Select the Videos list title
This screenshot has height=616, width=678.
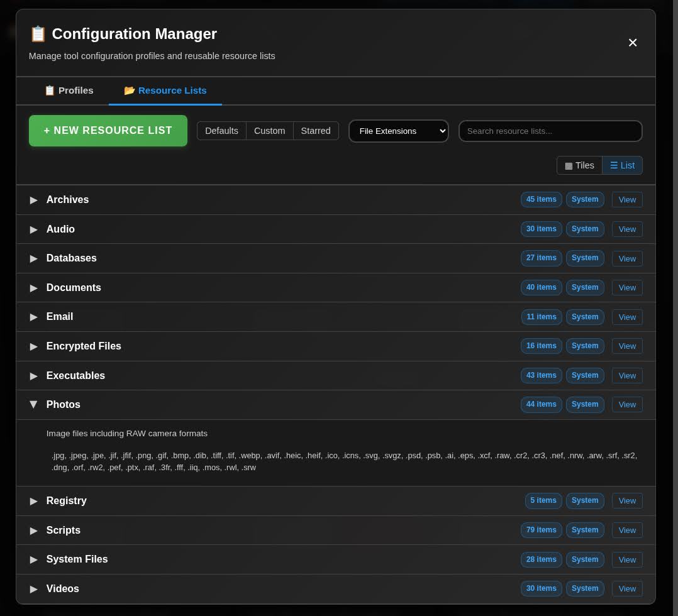point(63,589)
